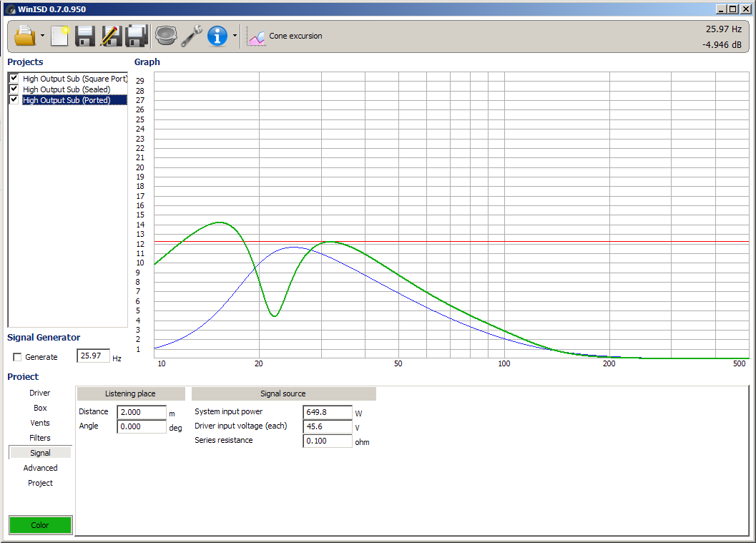Open the driver database speaker icon
Image resolution: width=756 pixels, height=543 pixels.
coord(166,36)
